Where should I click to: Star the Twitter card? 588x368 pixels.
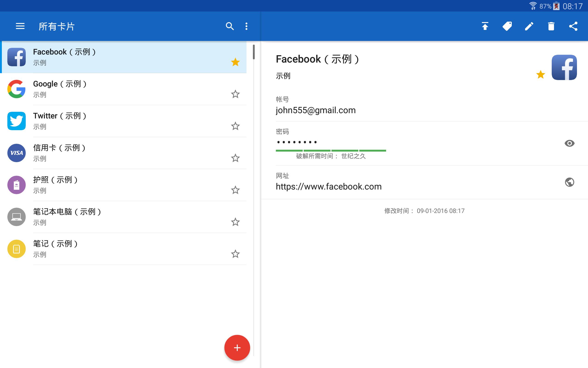235,126
